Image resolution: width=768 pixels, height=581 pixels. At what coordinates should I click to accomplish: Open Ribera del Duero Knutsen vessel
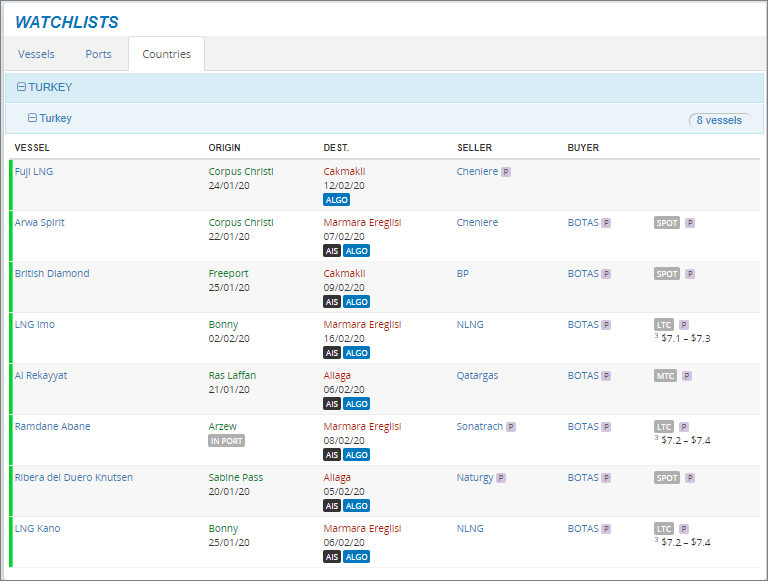pyautogui.click(x=73, y=477)
